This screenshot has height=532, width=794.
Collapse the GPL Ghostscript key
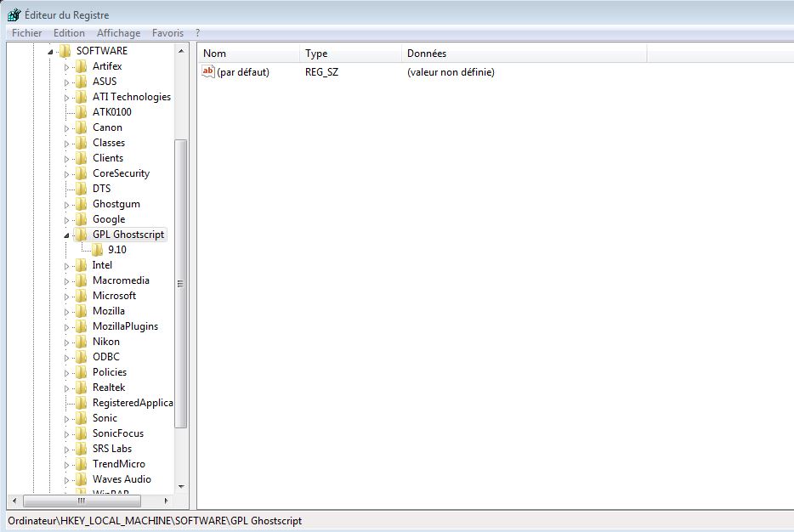click(66, 235)
